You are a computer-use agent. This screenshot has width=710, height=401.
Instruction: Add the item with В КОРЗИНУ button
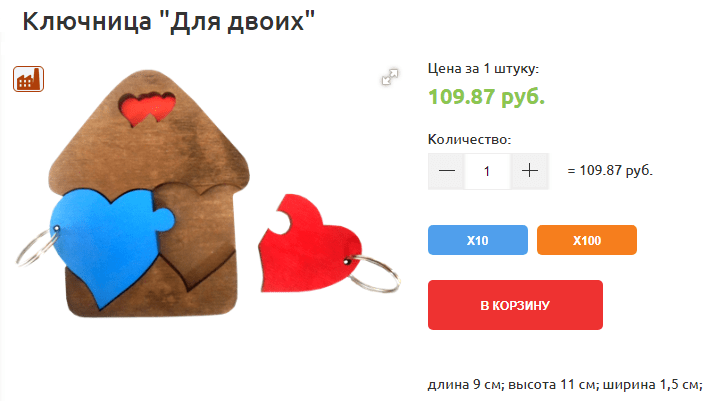click(x=515, y=305)
